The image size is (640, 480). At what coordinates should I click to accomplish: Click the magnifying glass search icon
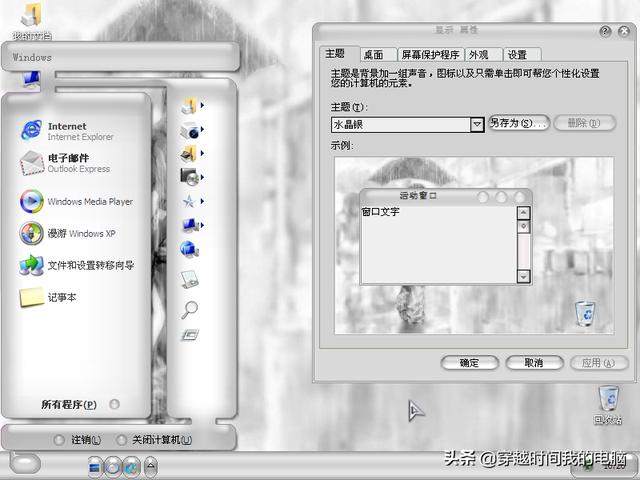tap(189, 310)
